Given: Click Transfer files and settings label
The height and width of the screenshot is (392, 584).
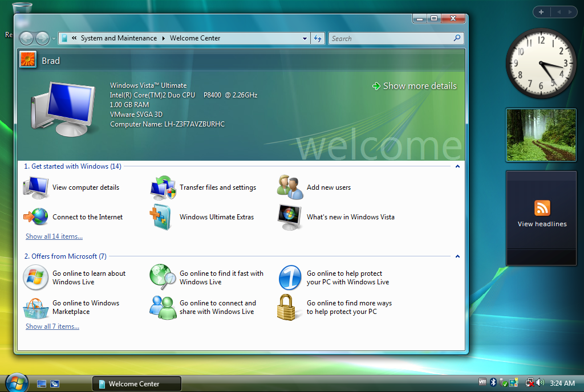Looking at the screenshot, I should click(217, 187).
